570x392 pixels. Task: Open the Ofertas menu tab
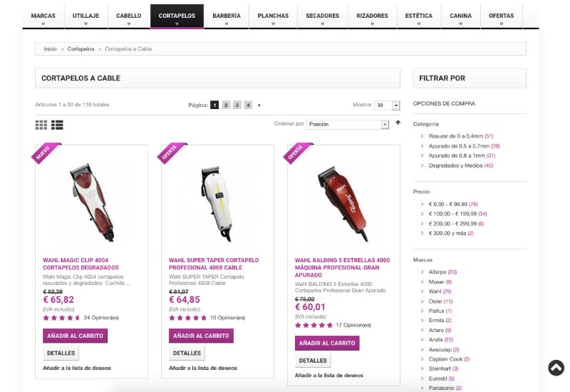click(502, 16)
